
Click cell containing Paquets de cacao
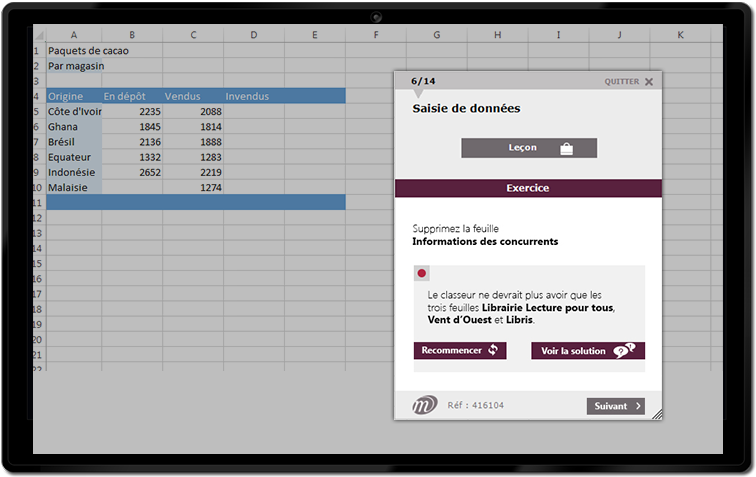coord(88,51)
